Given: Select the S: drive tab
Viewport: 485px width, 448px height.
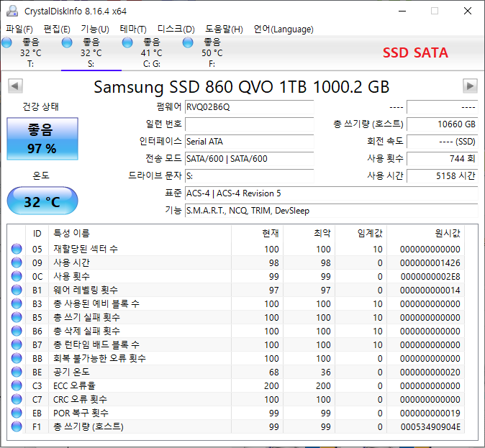Looking at the screenshot, I should tap(91, 53).
